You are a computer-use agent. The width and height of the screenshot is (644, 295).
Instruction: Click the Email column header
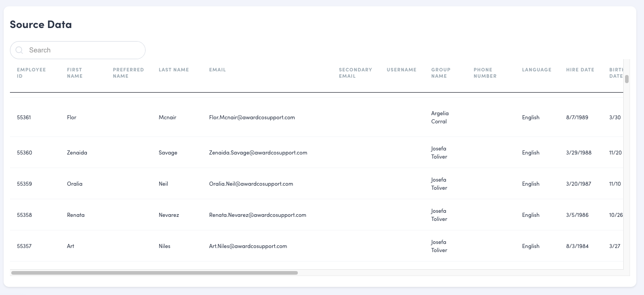click(217, 70)
